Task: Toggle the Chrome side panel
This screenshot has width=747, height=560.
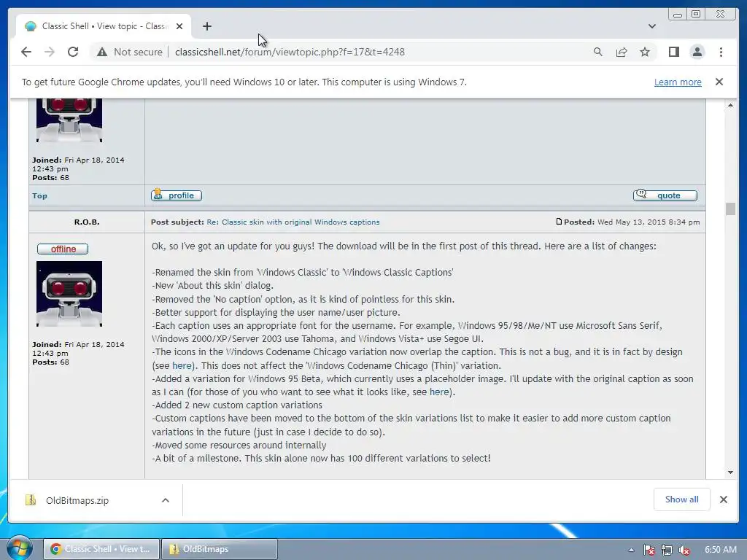Action: pyautogui.click(x=673, y=52)
